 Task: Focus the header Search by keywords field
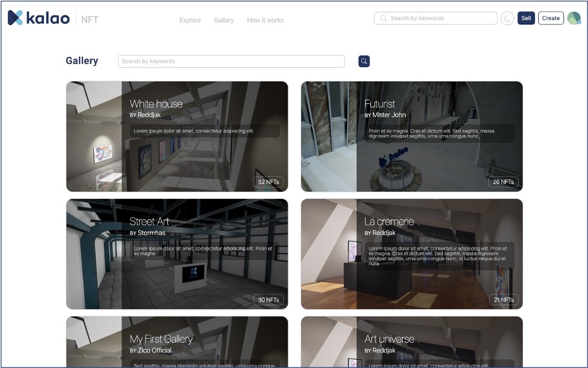point(436,18)
